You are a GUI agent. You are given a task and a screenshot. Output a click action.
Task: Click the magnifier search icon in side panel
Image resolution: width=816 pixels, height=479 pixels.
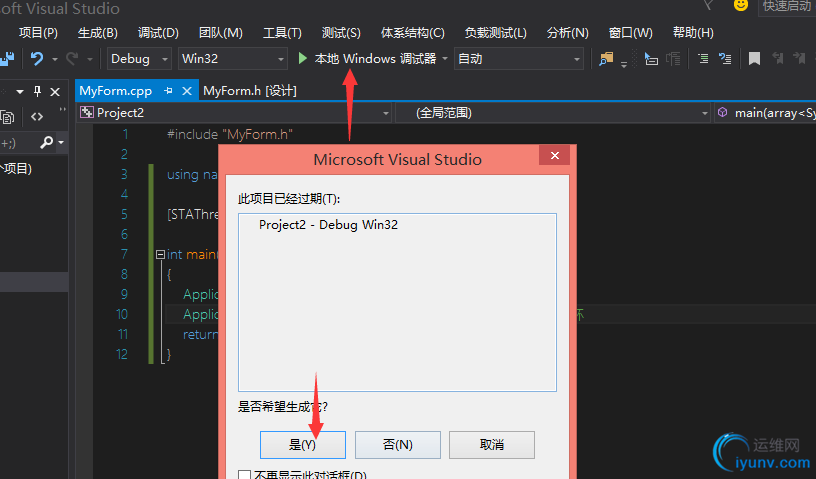46,142
